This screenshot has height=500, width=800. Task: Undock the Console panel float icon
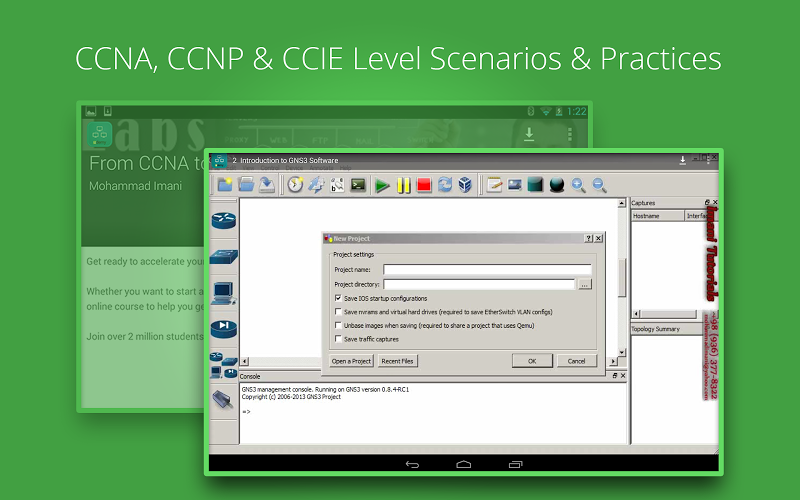click(615, 376)
